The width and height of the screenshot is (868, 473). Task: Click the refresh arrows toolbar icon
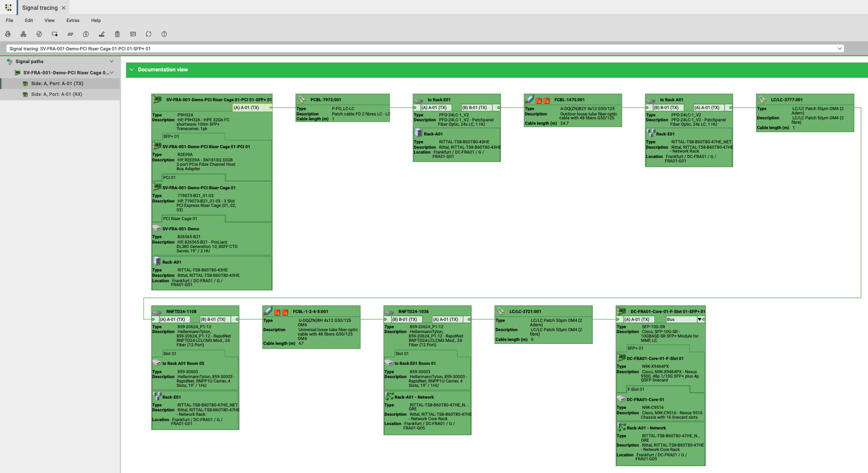tap(149, 34)
